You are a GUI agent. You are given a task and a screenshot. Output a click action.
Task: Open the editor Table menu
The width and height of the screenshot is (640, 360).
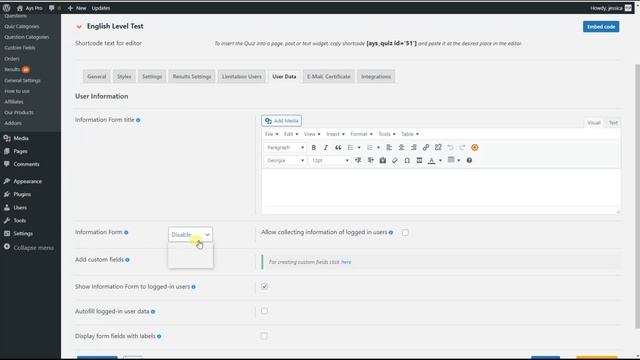pos(410,134)
